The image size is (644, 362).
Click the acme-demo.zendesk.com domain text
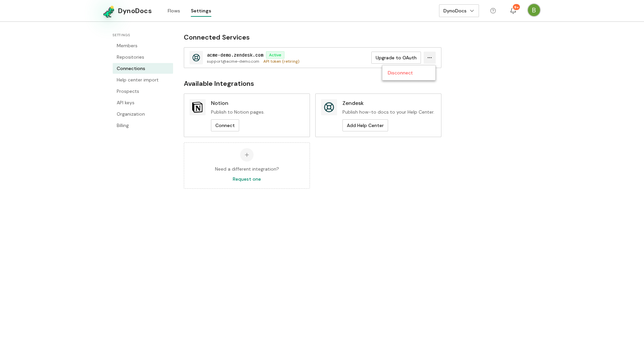pyautogui.click(x=235, y=55)
